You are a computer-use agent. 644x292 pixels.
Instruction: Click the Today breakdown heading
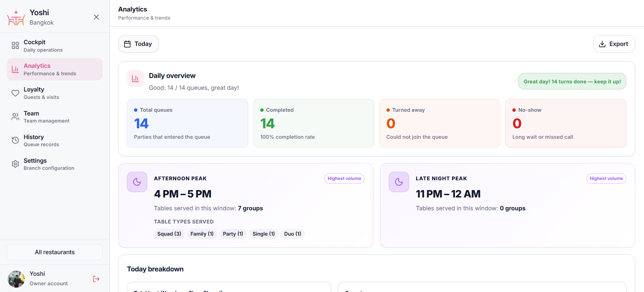pyautogui.click(x=155, y=269)
